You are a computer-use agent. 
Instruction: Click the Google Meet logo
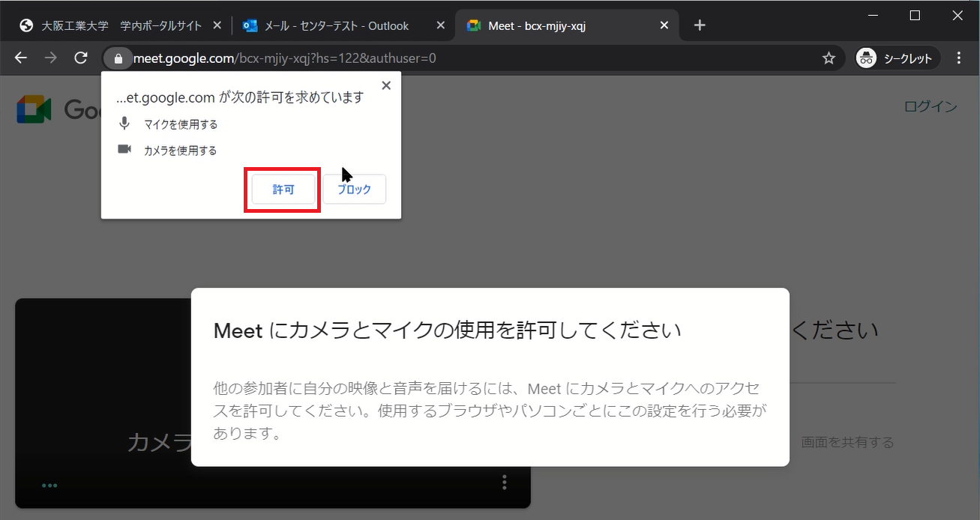(34, 109)
